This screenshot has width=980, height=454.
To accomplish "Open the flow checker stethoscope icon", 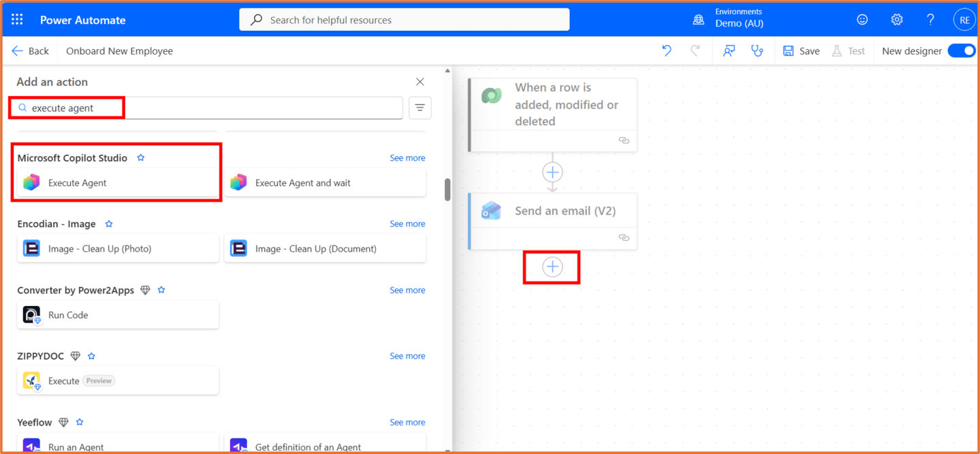I will pyautogui.click(x=758, y=50).
